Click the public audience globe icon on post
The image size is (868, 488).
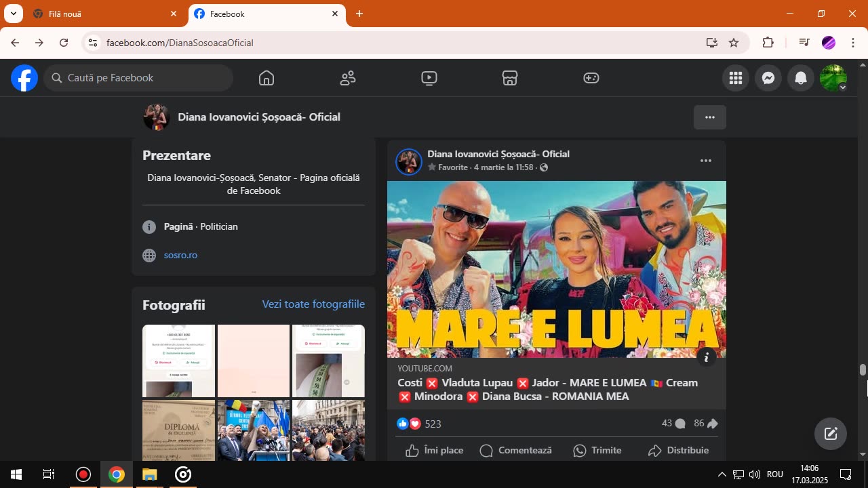tap(544, 167)
